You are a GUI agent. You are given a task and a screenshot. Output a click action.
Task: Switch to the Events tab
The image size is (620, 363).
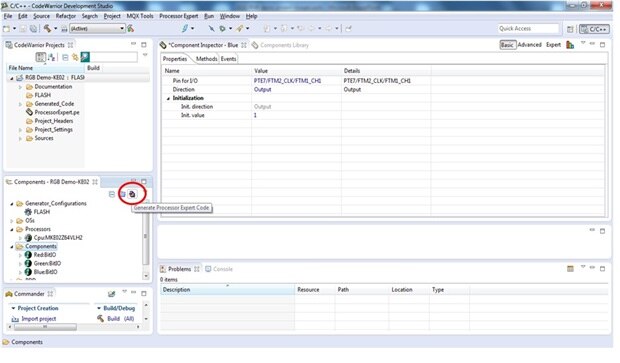pyautogui.click(x=228, y=59)
